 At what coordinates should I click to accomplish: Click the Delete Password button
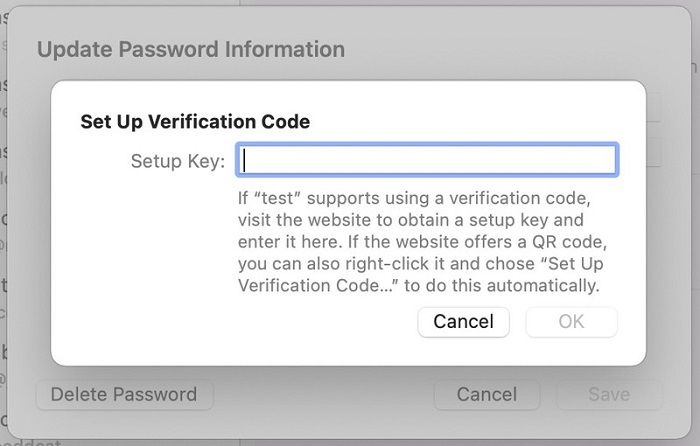point(124,394)
